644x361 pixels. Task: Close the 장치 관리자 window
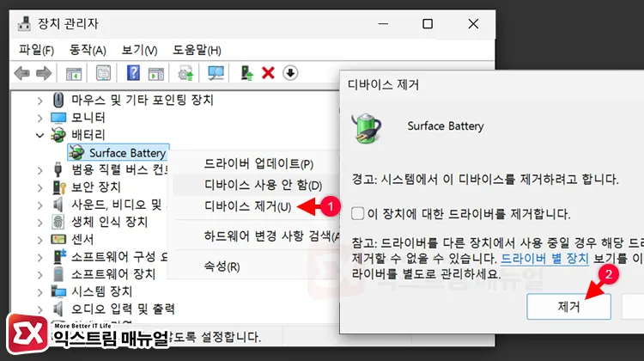click(x=473, y=24)
